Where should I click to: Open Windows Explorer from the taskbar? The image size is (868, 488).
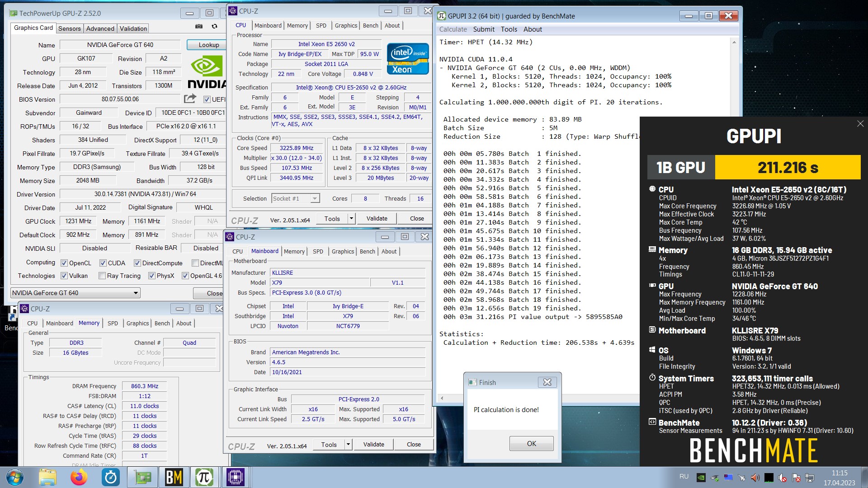click(x=47, y=477)
